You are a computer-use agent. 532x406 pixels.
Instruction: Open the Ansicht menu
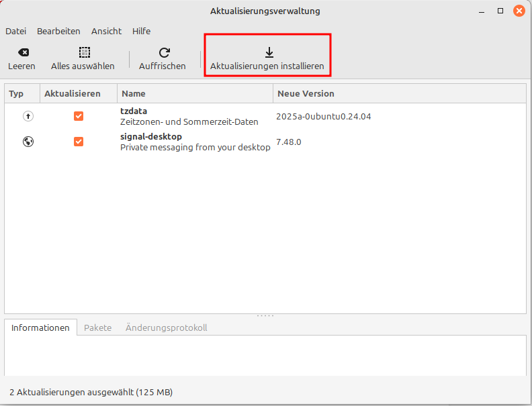[x=106, y=31]
